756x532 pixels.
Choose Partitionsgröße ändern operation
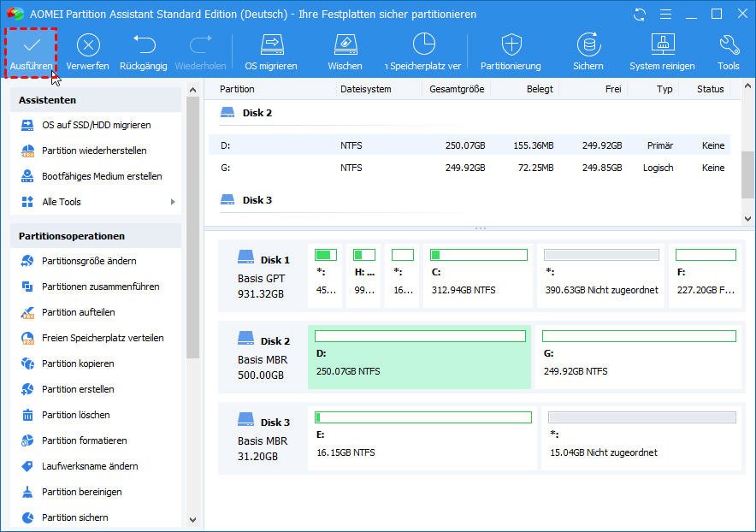(96, 261)
